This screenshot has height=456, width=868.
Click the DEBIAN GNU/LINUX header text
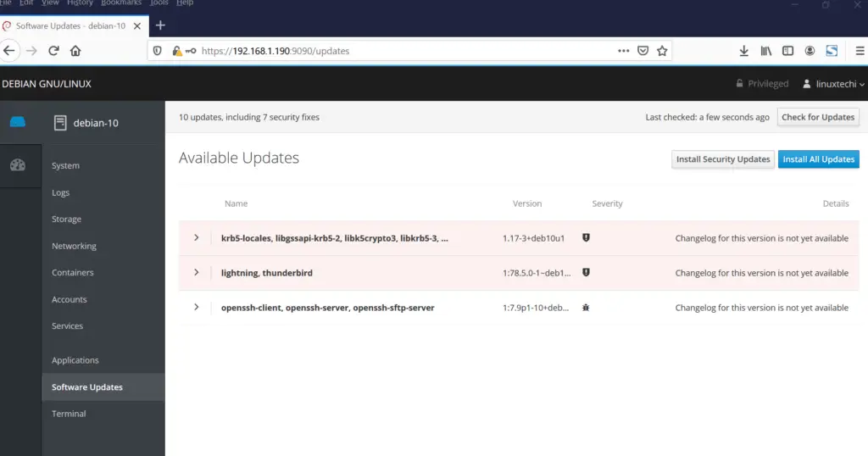tap(47, 84)
